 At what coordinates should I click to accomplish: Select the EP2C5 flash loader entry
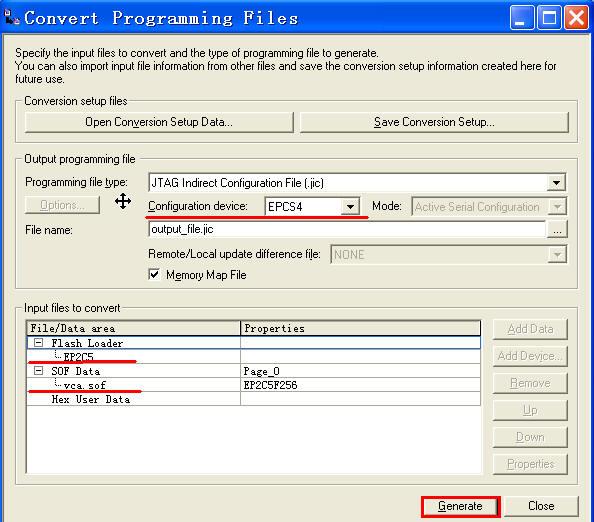click(x=78, y=357)
